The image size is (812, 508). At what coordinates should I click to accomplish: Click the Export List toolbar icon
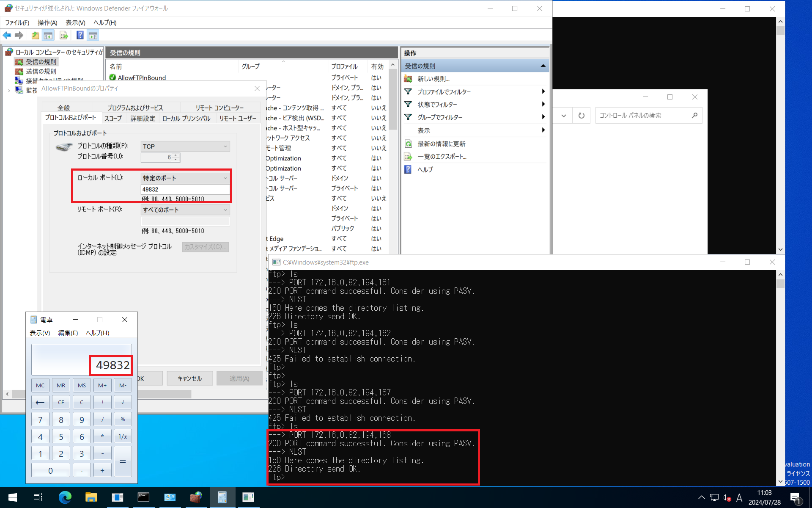click(63, 36)
